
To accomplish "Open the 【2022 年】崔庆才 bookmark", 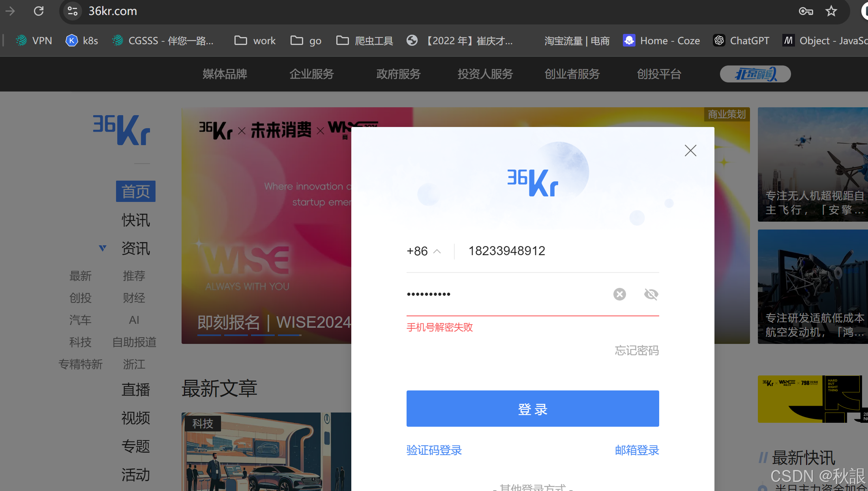I will tap(460, 41).
